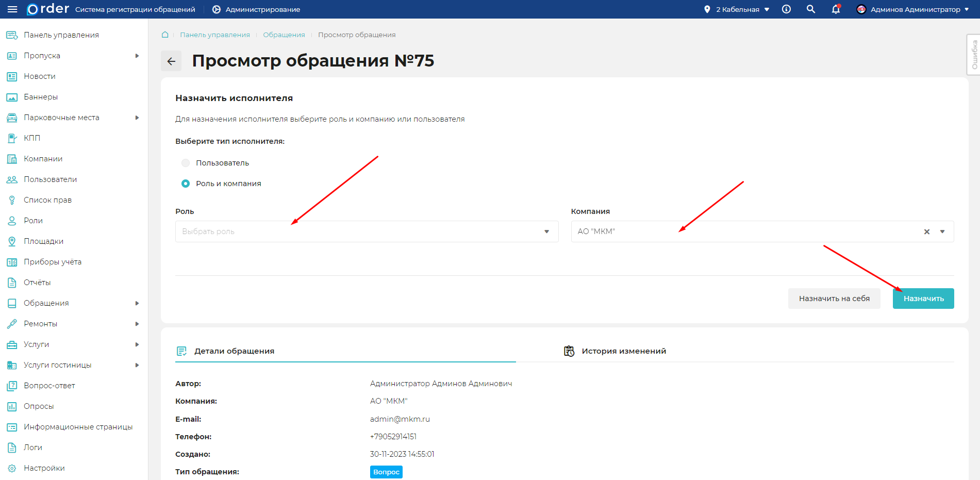
Task: Open Настройки in the sidebar
Action: (44, 468)
